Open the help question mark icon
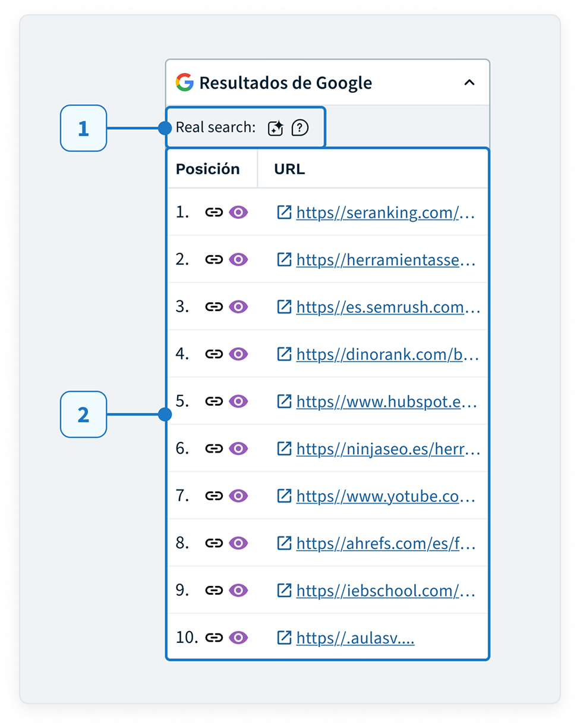Image resolution: width=580 pixels, height=728 pixels. [300, 128]
